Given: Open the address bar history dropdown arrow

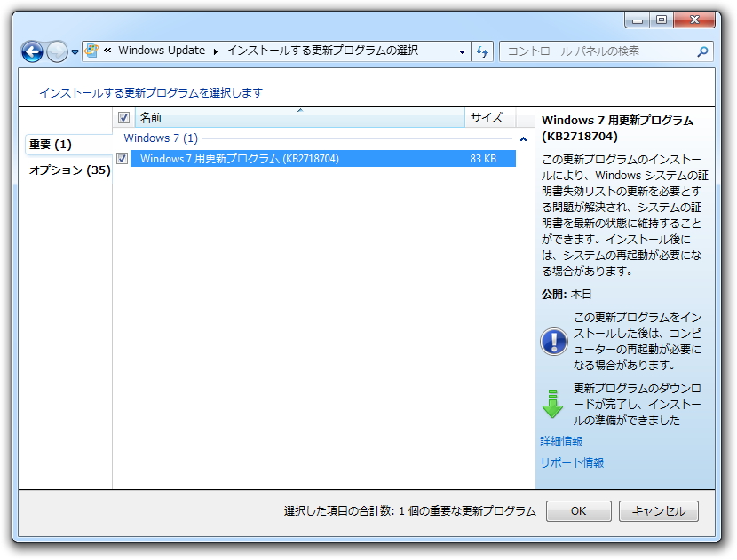Looking at the screenshot, I should point(464,51).
